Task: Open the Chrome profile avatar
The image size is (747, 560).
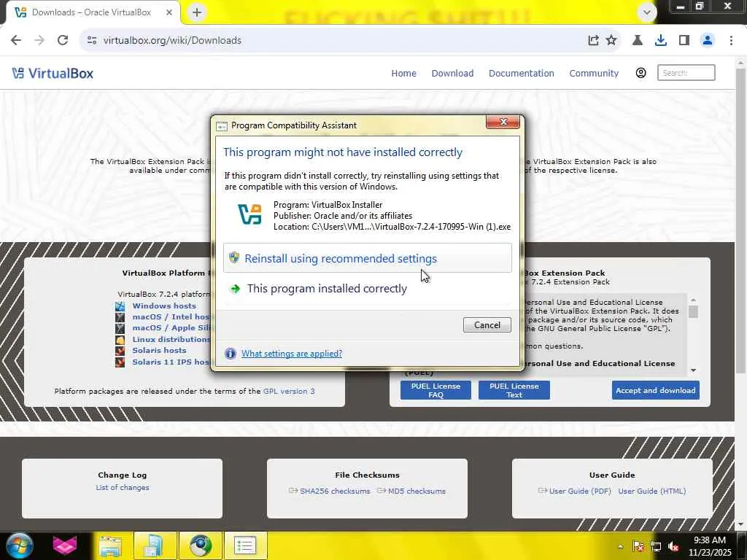Action: tap(708, 41)
